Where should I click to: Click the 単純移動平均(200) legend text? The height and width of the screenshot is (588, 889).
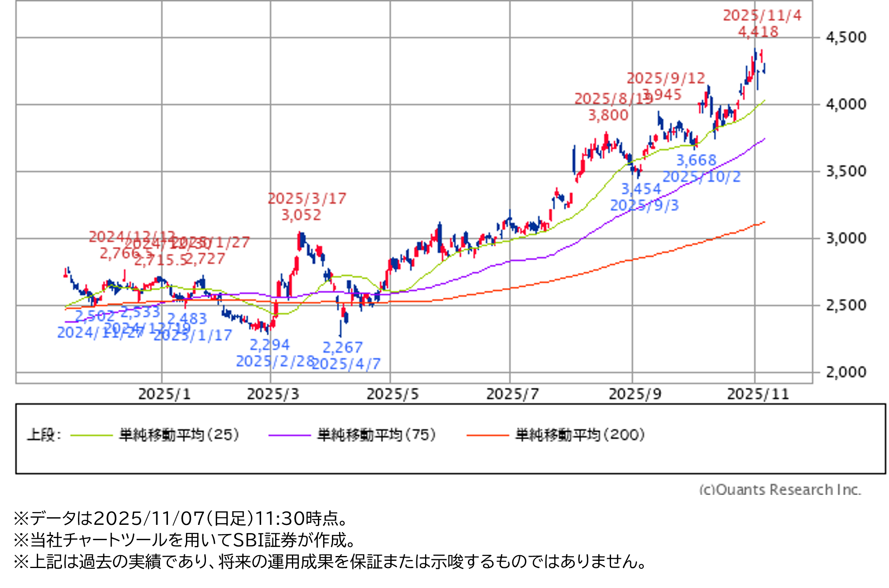point(580,435)
